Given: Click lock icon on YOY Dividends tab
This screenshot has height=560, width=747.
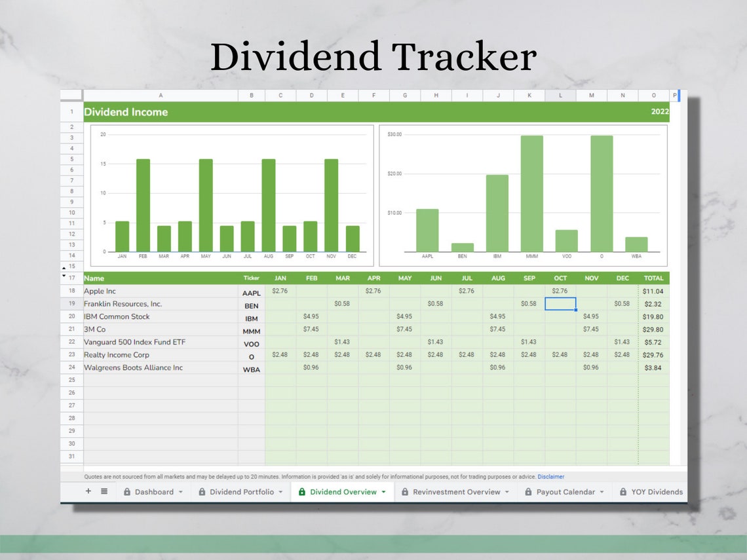Looking at the screenshot, I should pyautogui.click(x=623, y=491).
